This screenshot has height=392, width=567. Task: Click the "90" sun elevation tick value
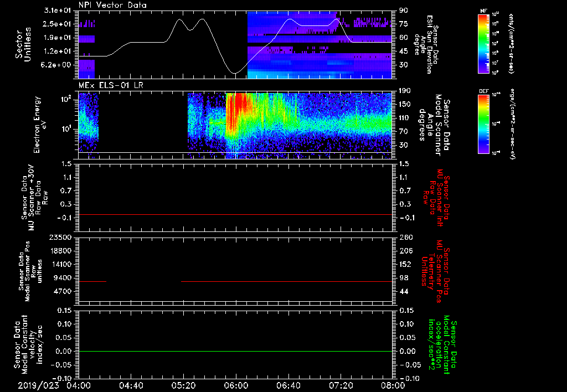coord(404,11)
